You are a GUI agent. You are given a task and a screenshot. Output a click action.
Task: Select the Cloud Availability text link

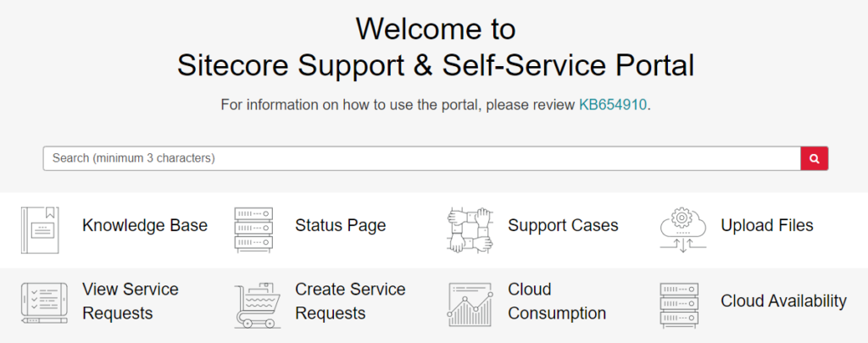pos(783,301)
